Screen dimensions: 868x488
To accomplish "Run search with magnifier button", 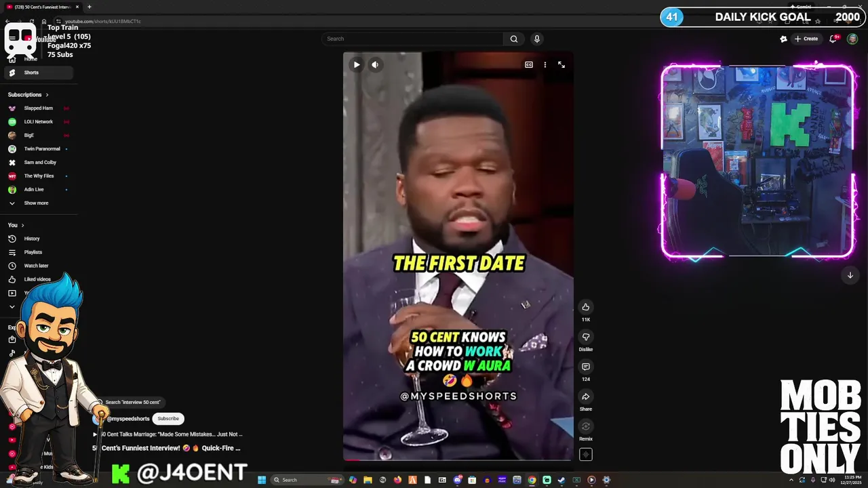I will tap(514, 39).
